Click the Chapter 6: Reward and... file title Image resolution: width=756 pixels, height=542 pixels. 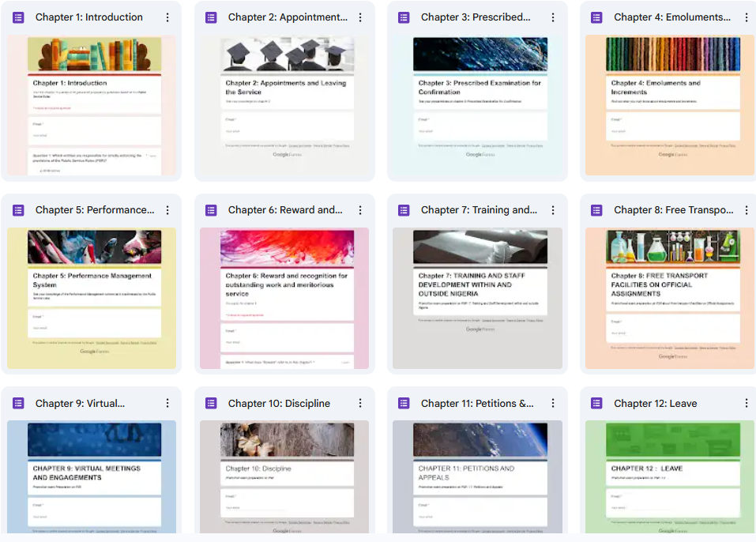coord(285,210)
